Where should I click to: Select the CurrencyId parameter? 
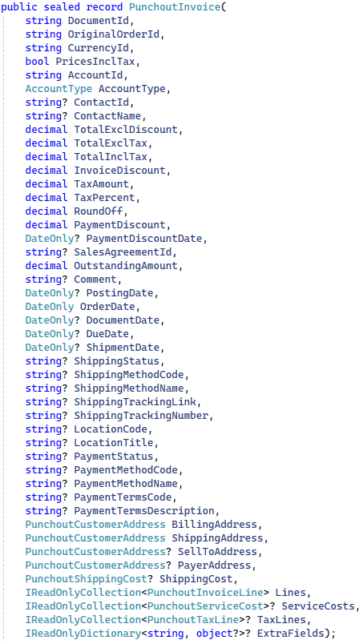[99, 47]
